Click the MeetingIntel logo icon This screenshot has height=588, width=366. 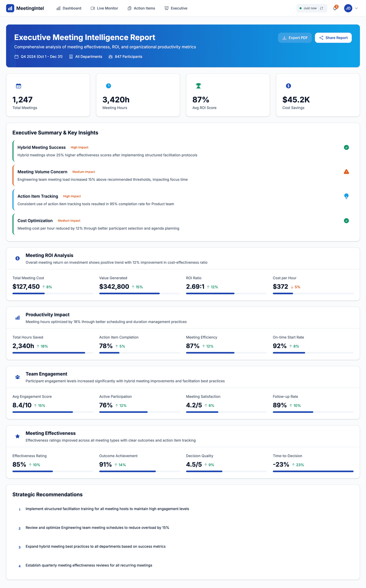click(10, 8)
